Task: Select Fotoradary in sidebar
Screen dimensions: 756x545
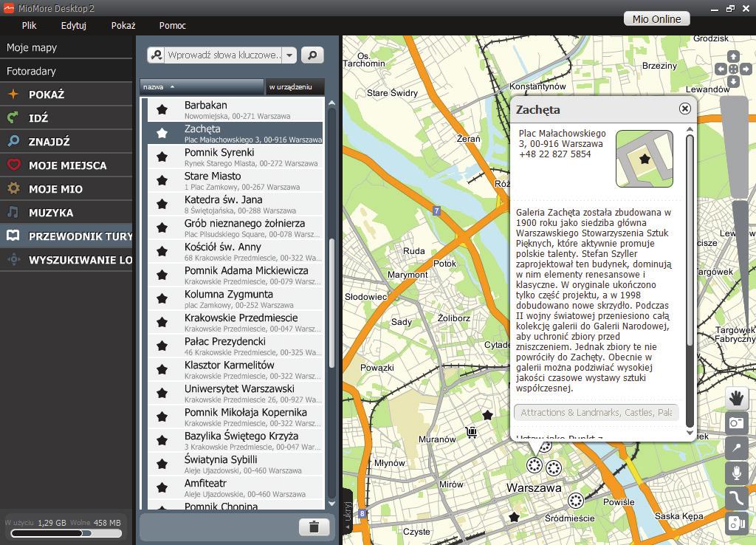Action: click(x=66, y=71)
